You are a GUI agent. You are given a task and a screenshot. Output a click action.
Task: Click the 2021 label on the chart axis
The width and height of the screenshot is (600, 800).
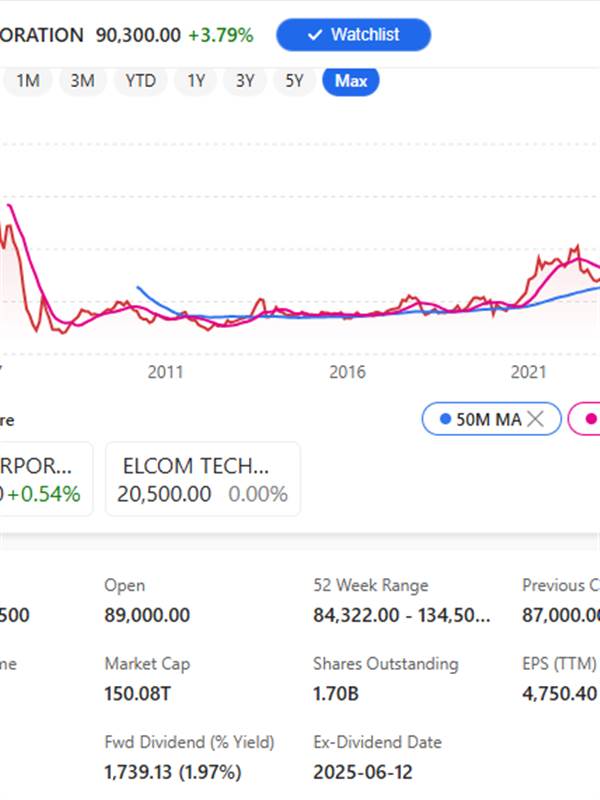(x=529, y=373)
